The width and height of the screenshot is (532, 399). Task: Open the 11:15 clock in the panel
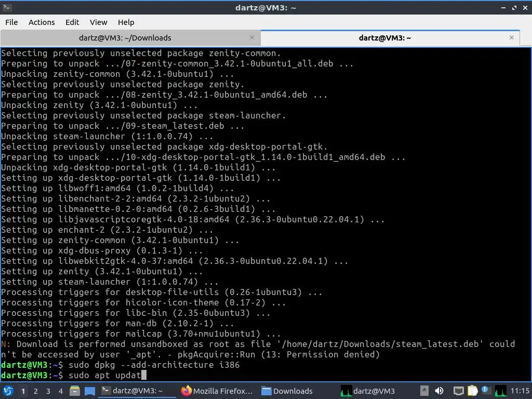click(520, 391)
